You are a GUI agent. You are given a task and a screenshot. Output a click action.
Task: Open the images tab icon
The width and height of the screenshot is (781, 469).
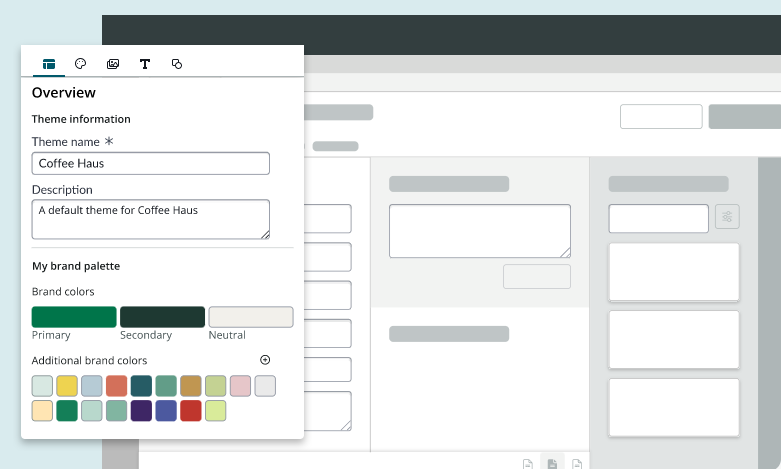point(113,64)
